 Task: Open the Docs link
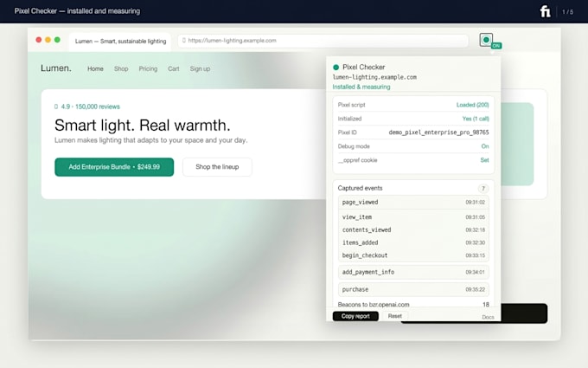pos(488,317)
